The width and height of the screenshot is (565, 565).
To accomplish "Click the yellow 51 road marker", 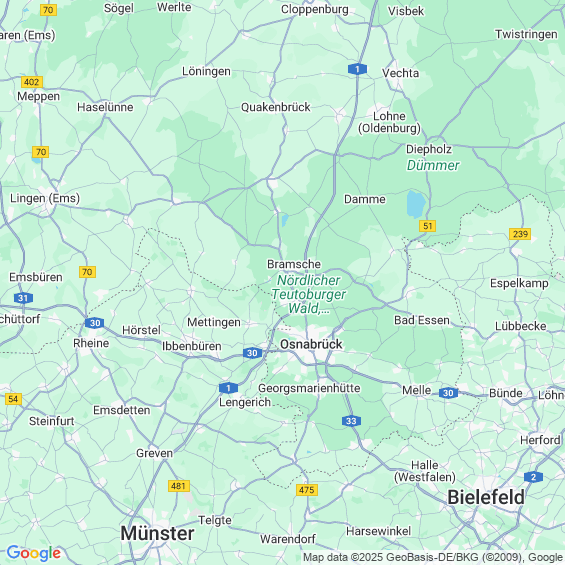I will click(428, 226).
